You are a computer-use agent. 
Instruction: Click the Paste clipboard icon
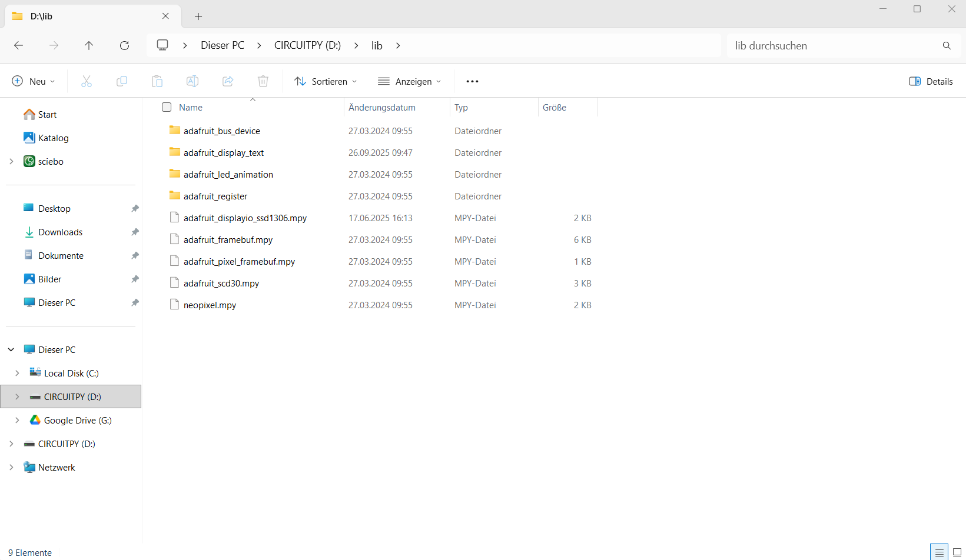(x=157, y=81)
